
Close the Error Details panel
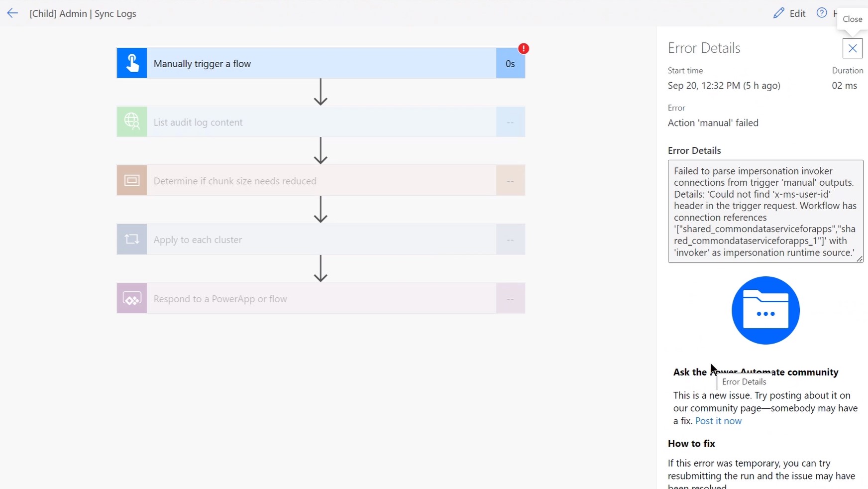pyautogui.click(x=852, y=48)
